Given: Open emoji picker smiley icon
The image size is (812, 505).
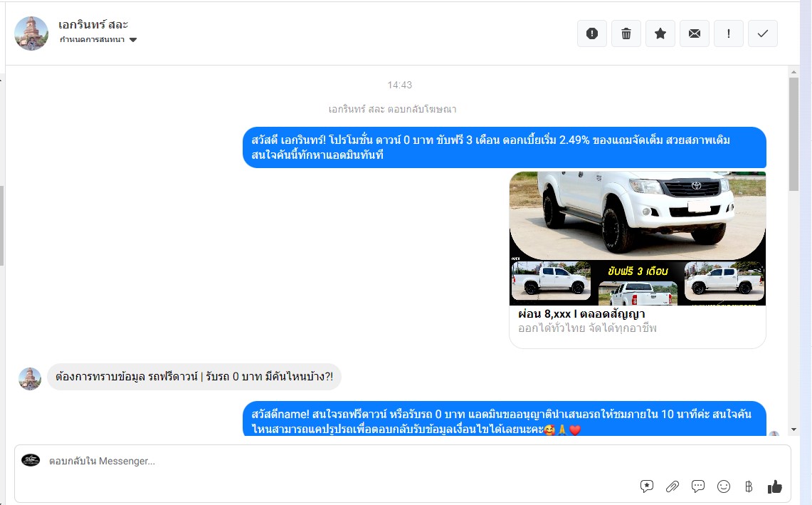Looking at the screenshot, I should 724,486.
